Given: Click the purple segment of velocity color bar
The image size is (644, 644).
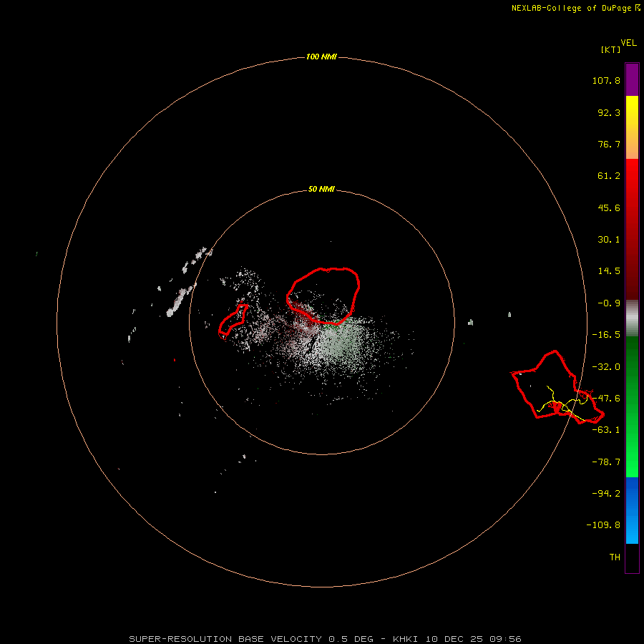Looking at the screenshot, I should [632, 79].
